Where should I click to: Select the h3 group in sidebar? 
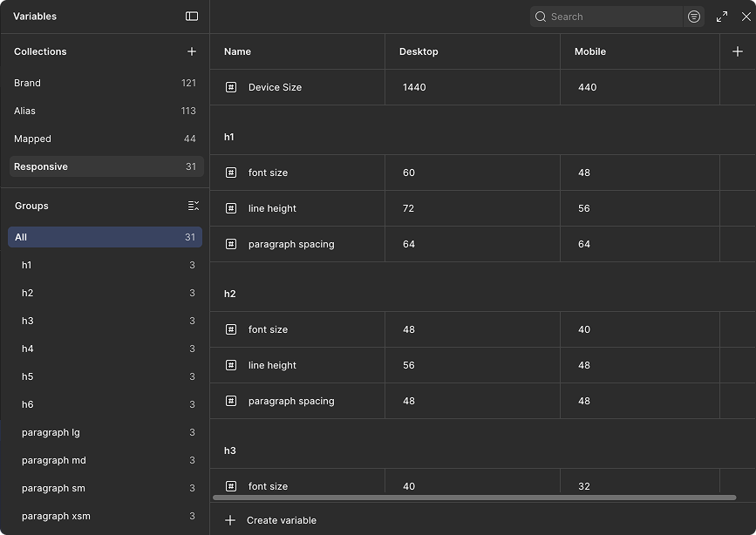point(106,321)
